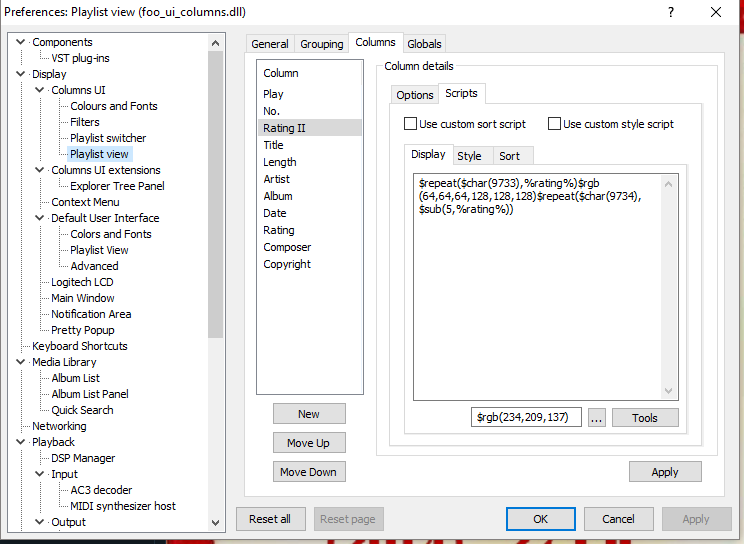Collapse the Display tree node
This screenshot has height=544, width=744.
[21, 74]
